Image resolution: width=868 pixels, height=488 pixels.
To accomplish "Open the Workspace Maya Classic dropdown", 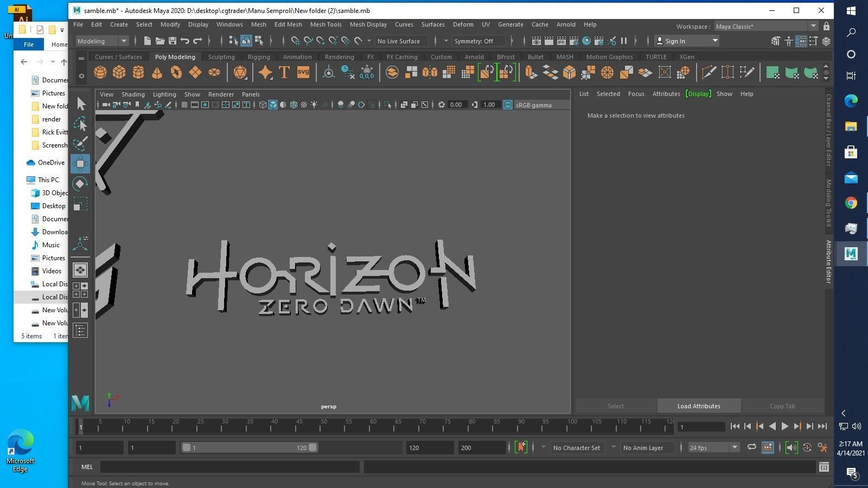I will click(765, 26).
